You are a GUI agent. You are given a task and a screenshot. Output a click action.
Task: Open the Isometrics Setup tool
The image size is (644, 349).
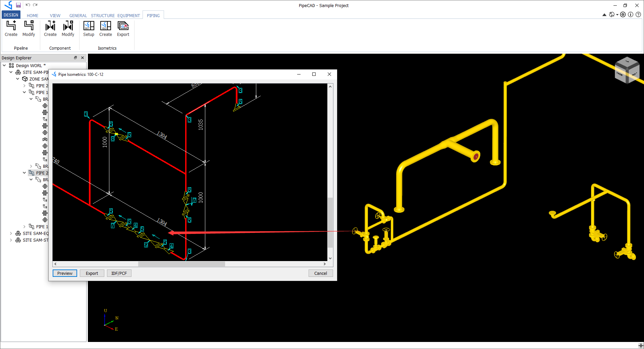(89, 29)
